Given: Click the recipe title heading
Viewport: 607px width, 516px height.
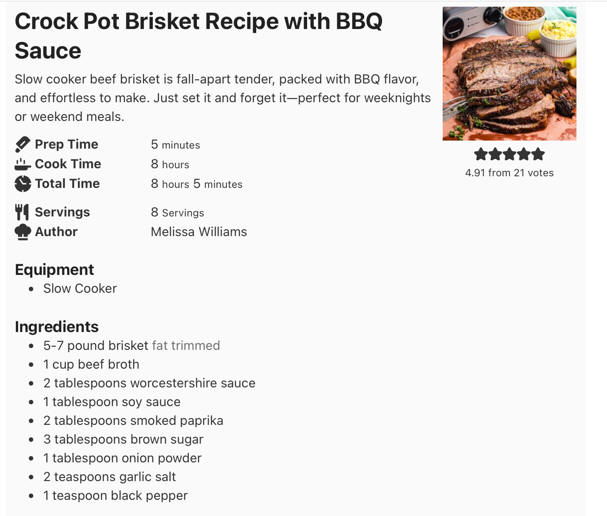Looking at the screenshot, I should point(198,36).
